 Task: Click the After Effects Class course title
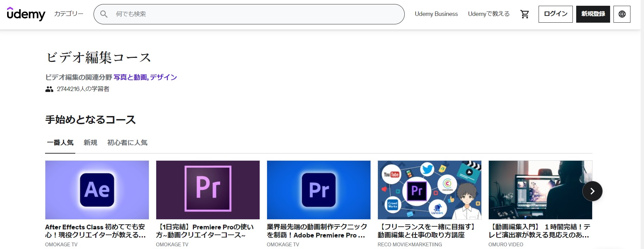pyautogui.click(x=96, y=231)
